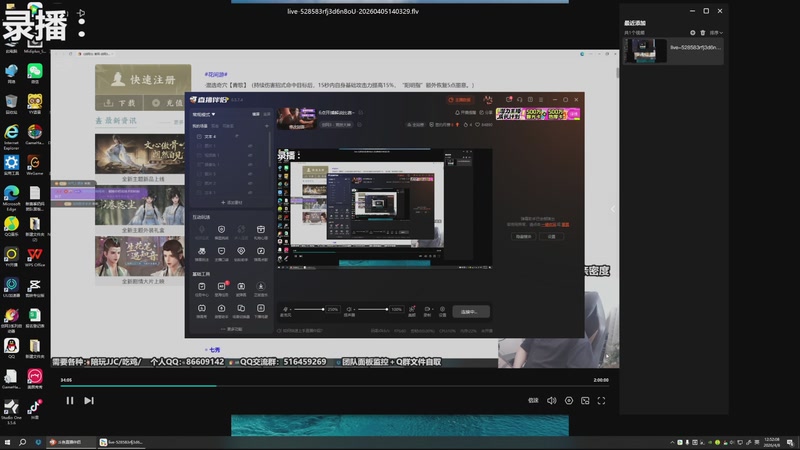Open the Windows Start menu
The image size is (800, 450).
coord(7,442)
